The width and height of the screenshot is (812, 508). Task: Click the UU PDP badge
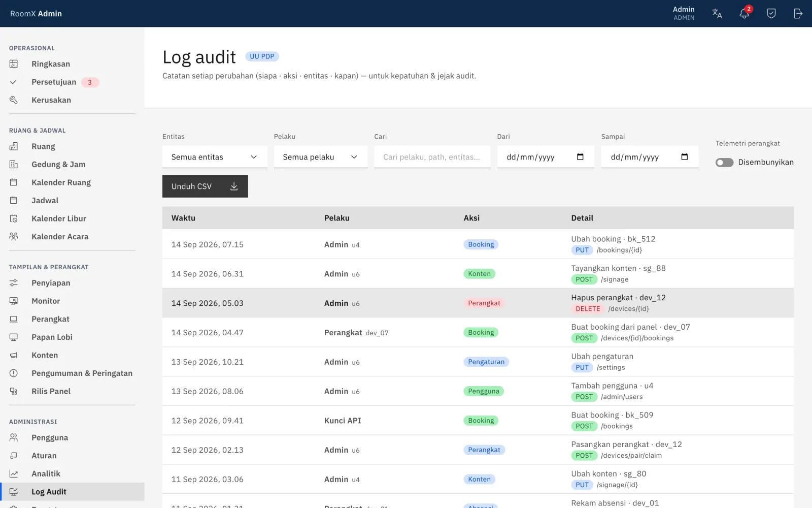(x=262, y=56)
